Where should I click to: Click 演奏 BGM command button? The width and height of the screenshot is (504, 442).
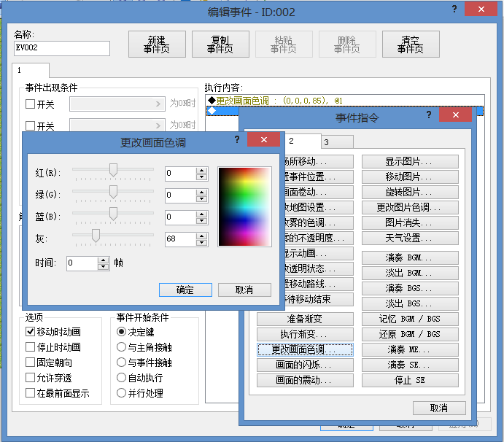410,257
